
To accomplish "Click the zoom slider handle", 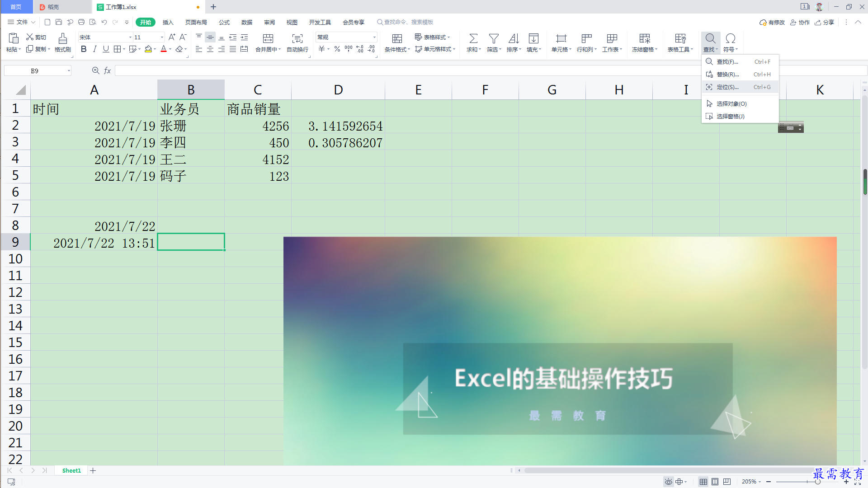I will click(817, 482).
